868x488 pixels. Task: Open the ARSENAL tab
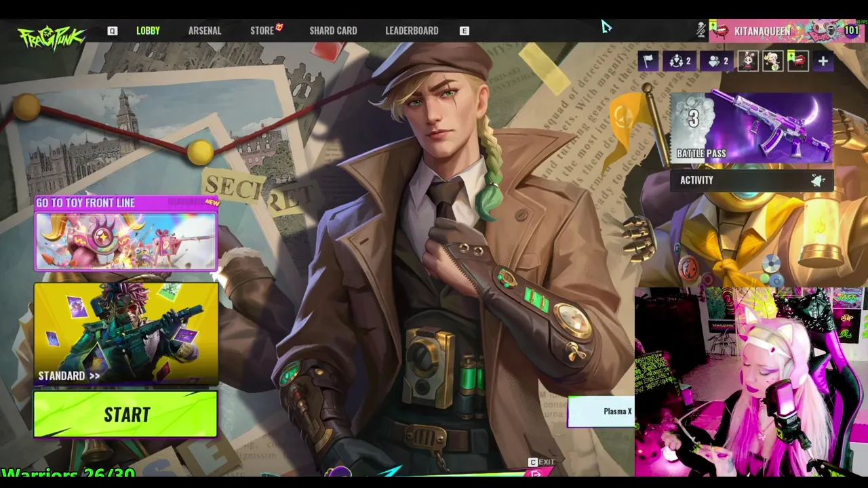coord(205,30)
